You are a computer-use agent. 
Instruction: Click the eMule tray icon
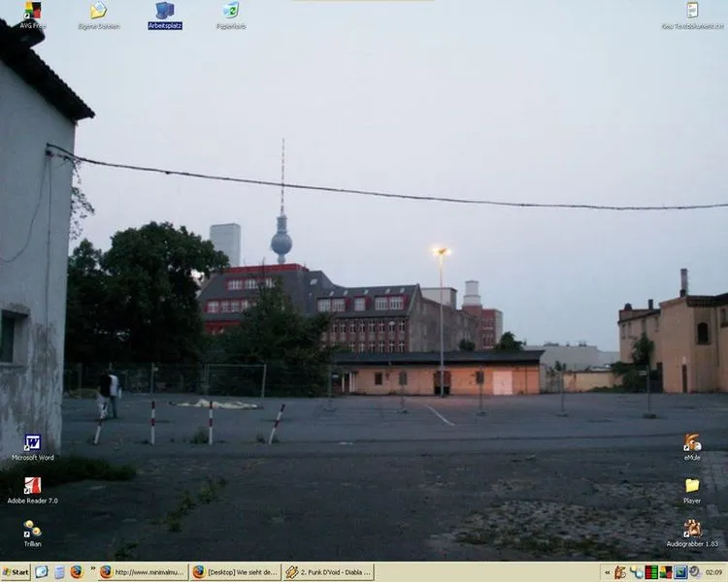(620, 572)
